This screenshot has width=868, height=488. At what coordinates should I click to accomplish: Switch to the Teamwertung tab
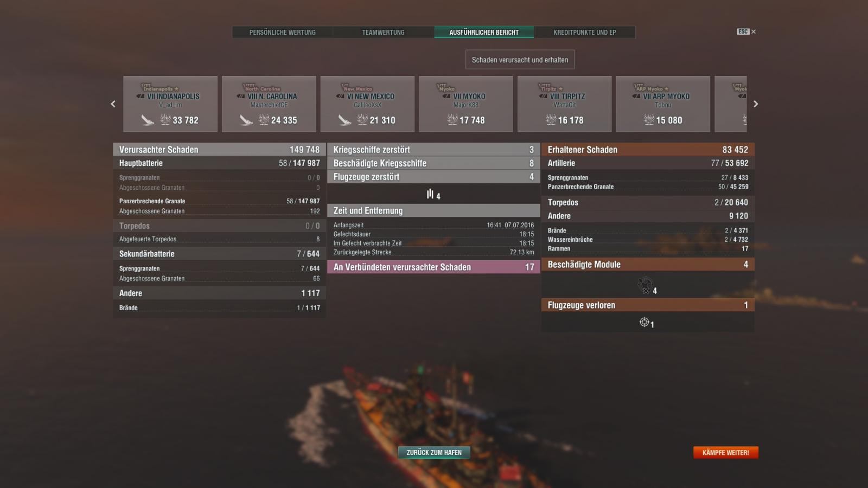pos(383,33)
